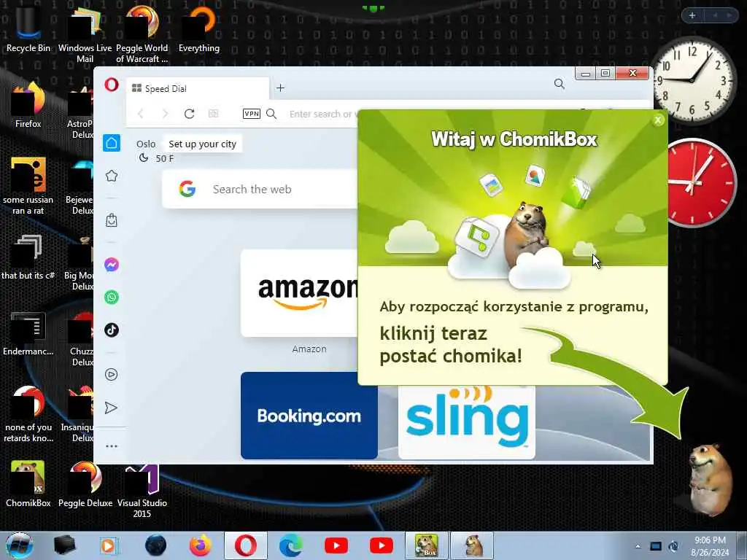Open Messenger in Opera sidebar
This screenshot has width=747, height=560.
112,264
